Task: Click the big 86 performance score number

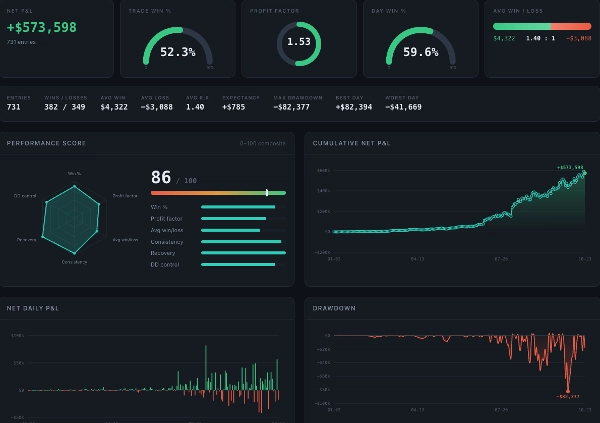Action: [161, 177]
